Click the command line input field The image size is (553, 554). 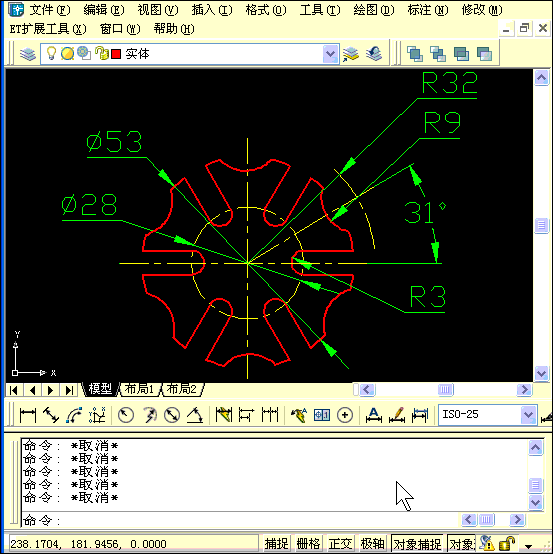point(240,520)
